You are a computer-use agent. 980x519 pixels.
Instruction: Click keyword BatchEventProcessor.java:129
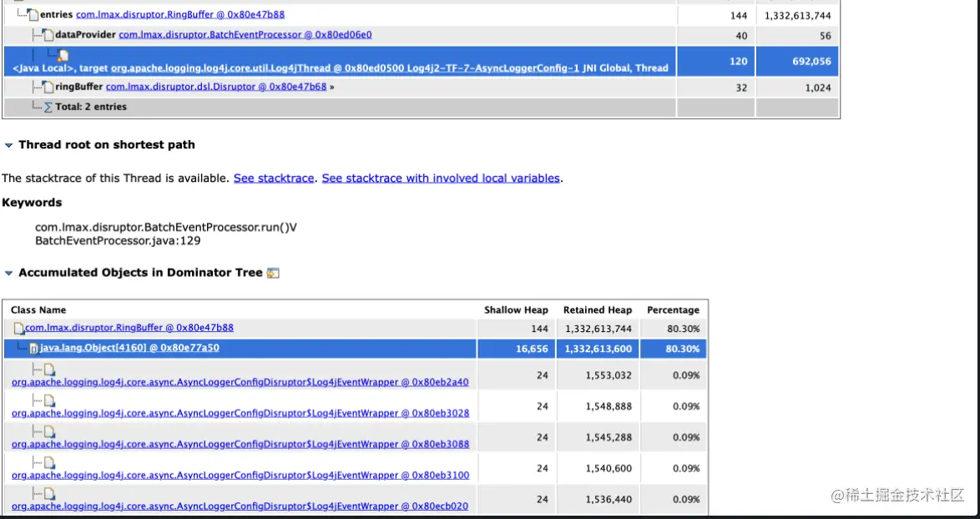point(119,241)
